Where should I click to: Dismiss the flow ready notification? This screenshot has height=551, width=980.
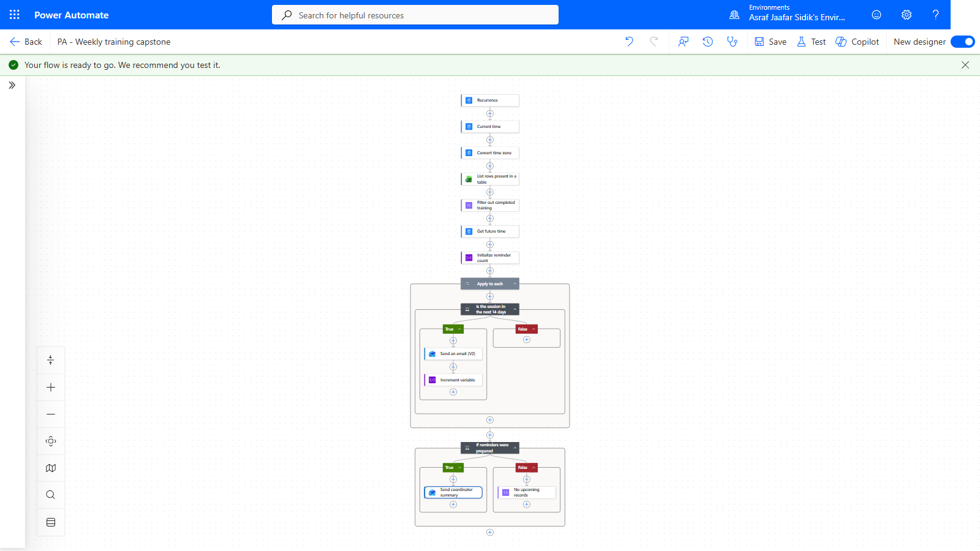pyautogui.click(x=965, y=65)
